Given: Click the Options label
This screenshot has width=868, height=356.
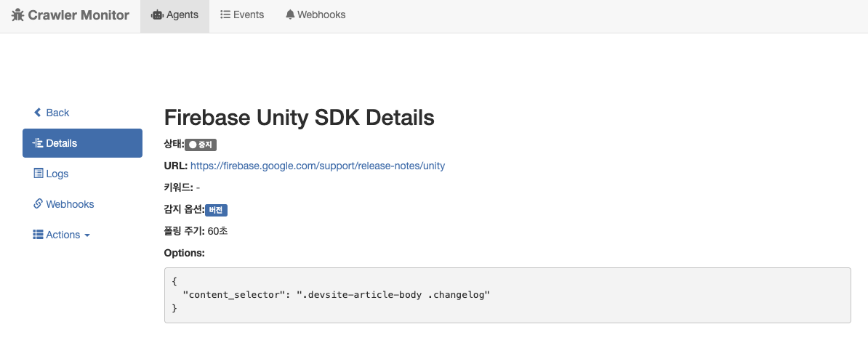Looking at the screenshot, I should [185, 253].
